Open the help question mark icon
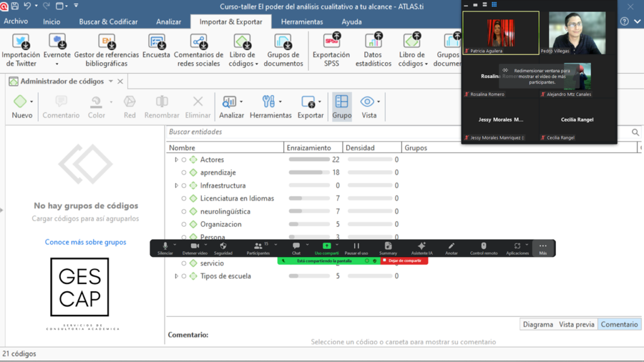This screenshot has height=362, width=644. (625, 21)
